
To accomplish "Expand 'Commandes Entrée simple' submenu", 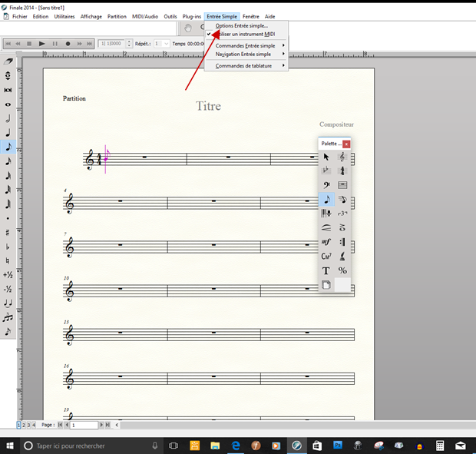I will pos(245,45).
